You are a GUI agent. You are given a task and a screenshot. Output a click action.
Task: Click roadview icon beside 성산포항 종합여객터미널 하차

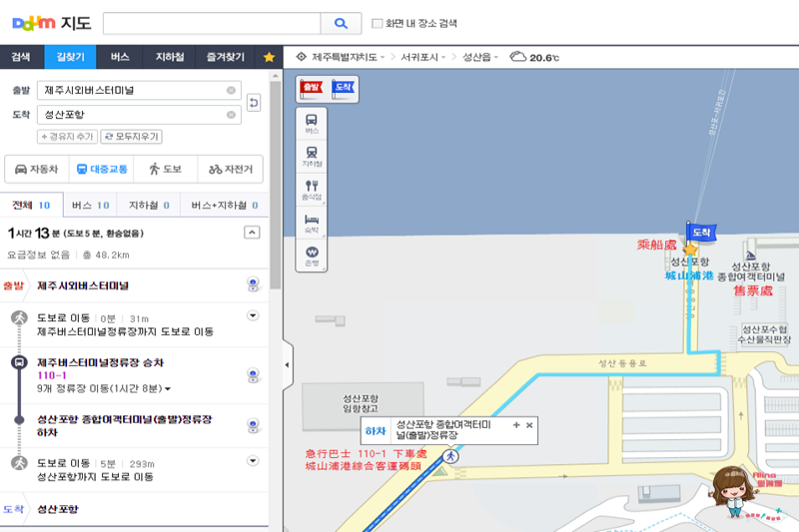(x=253, y=425)
